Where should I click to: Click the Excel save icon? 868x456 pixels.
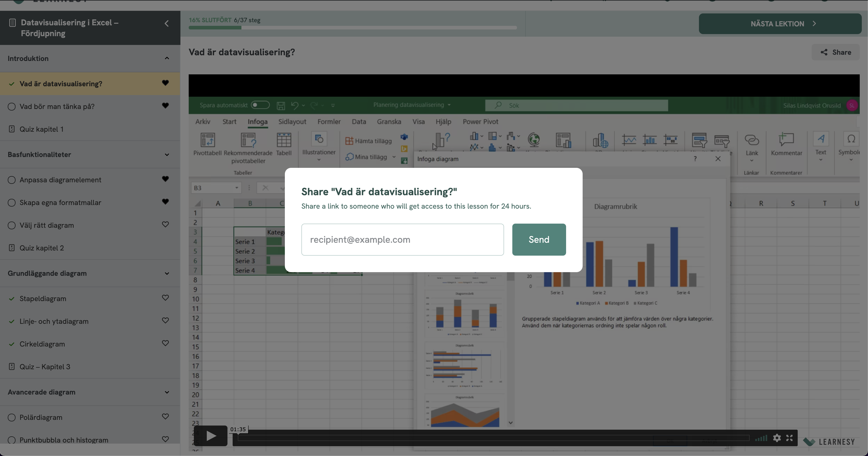coord(281,105)
